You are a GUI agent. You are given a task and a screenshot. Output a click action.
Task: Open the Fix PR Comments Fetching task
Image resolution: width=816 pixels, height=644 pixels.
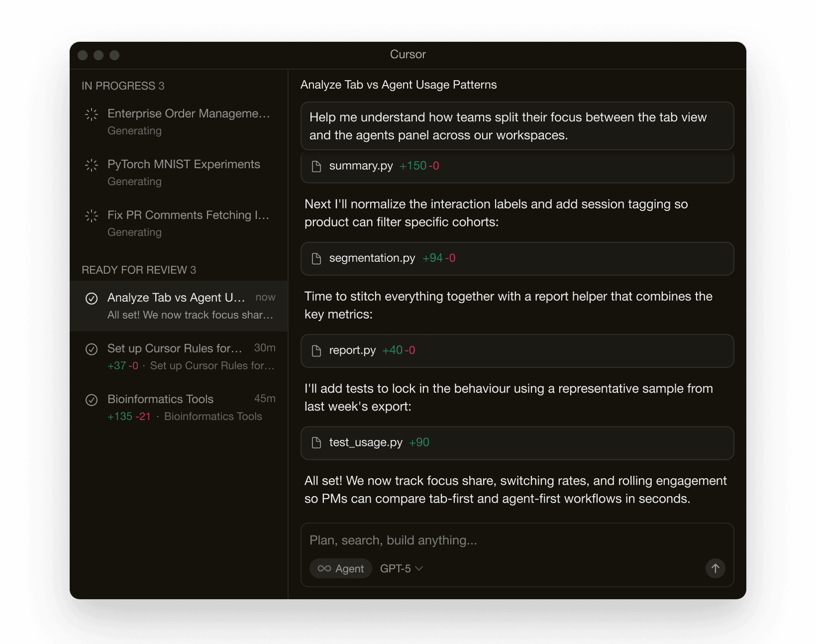coord(179,223)
